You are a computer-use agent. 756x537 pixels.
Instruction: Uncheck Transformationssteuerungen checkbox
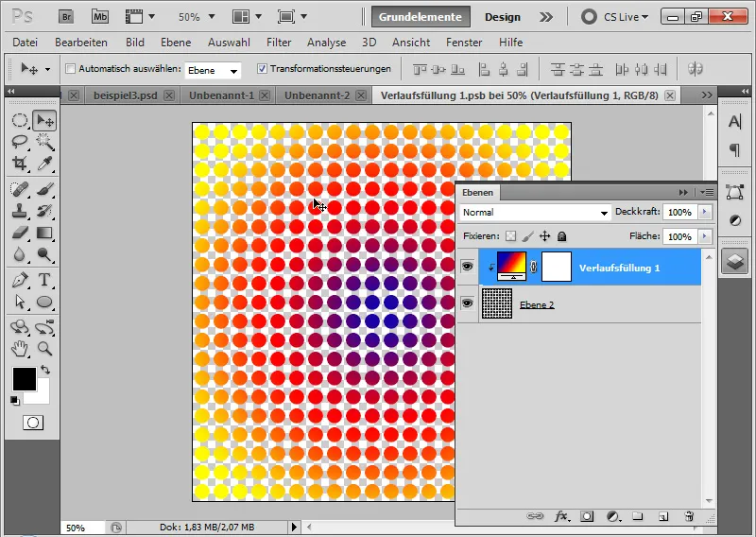[262, 69]
